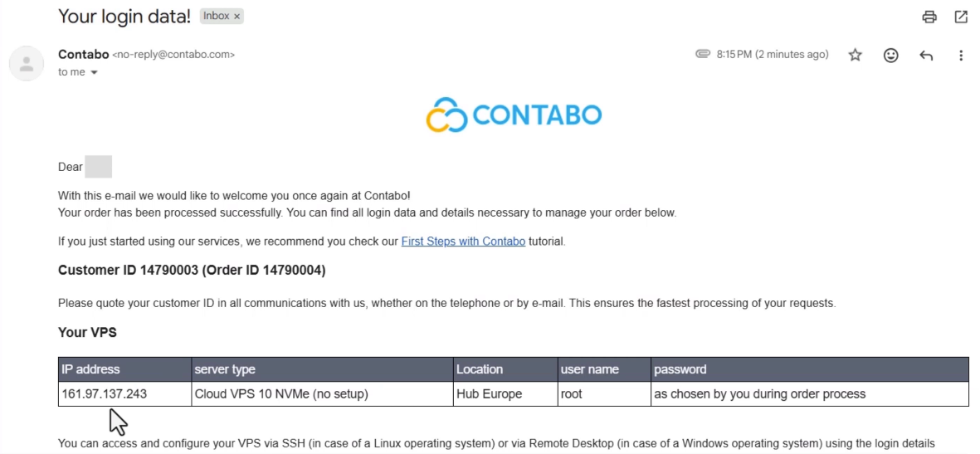Add an emoji reaction to the email
This screenshot has width=980, height=454.
click(x=890, y=55)
